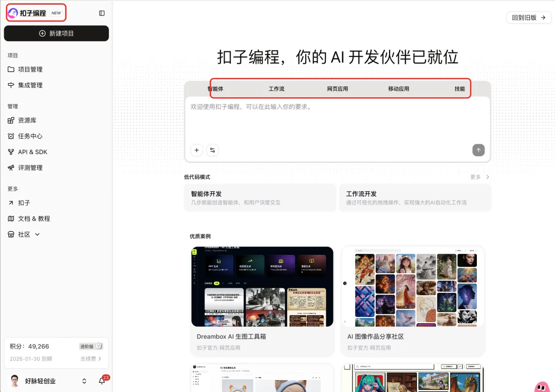Viewport: 555px width, 392px height.
Task: Click the 扣子编程 logo icon
Action: [13, 13]
